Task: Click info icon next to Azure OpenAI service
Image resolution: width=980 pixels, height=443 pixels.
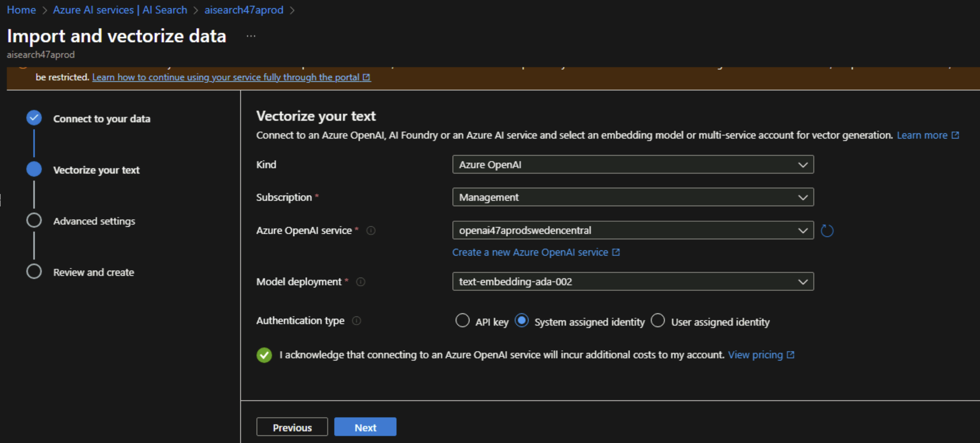Action: pyautogui.click(x=371, y=230)
